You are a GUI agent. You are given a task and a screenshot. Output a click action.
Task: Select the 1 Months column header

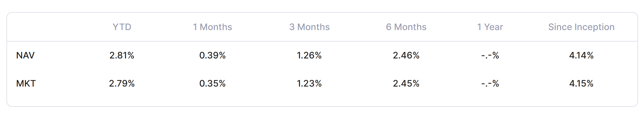click(x=212, y=27)
